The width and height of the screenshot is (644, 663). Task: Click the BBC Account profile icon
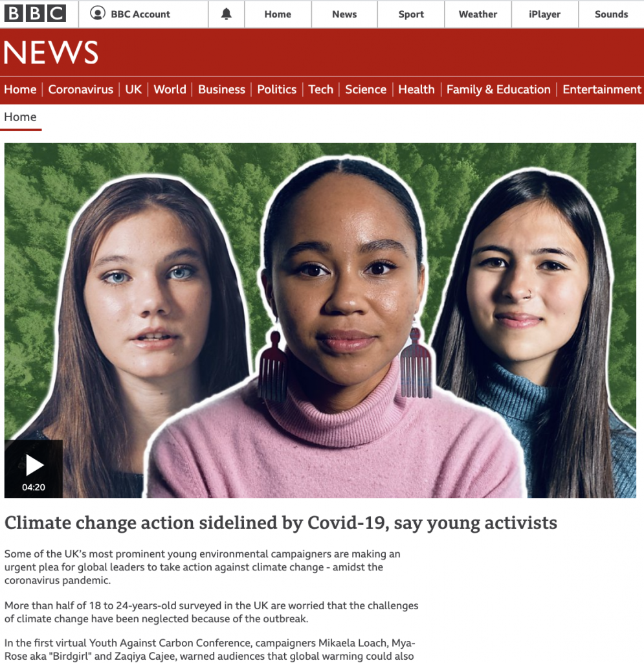(98, 14)
